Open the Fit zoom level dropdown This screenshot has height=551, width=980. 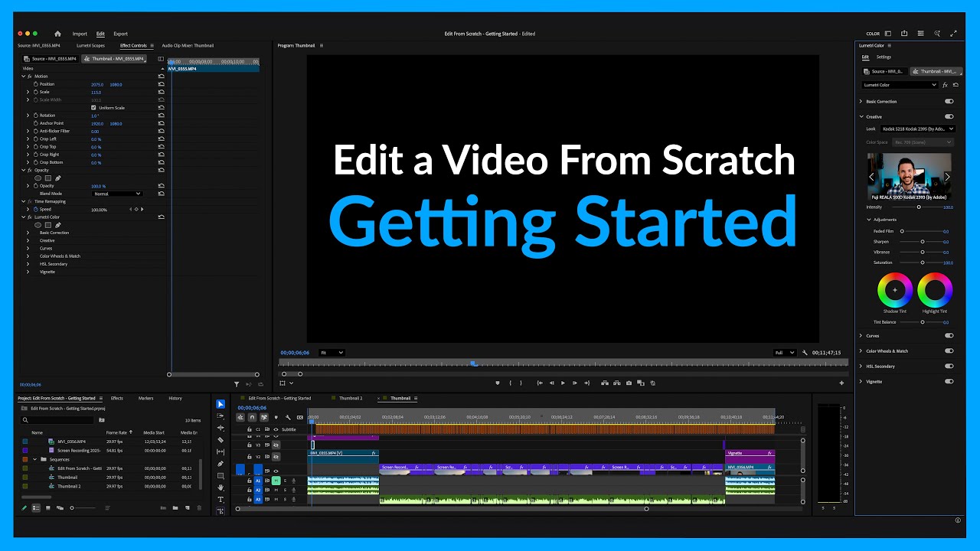tap(332, 353)
